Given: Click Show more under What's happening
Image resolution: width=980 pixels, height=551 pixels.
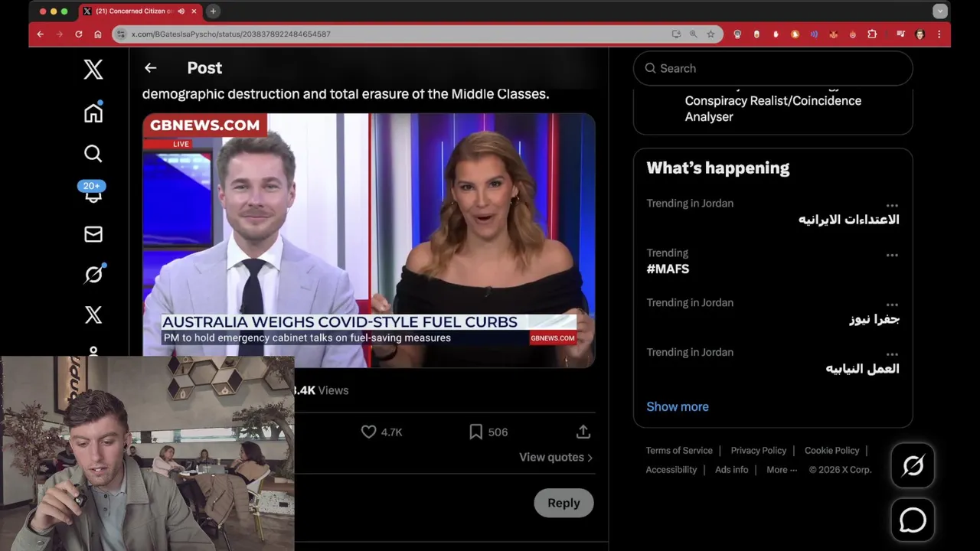Looking at the screenshot, I should [x=678, y=406].
